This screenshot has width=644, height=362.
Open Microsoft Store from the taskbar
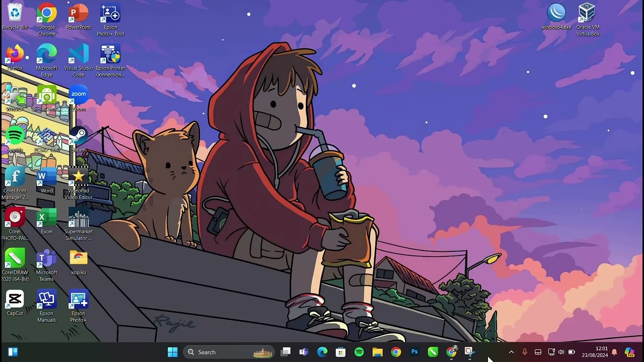coord(341,352)
